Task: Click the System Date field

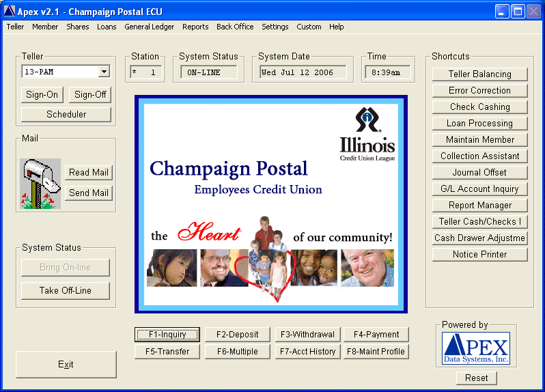Action: (x=303, y=72)
